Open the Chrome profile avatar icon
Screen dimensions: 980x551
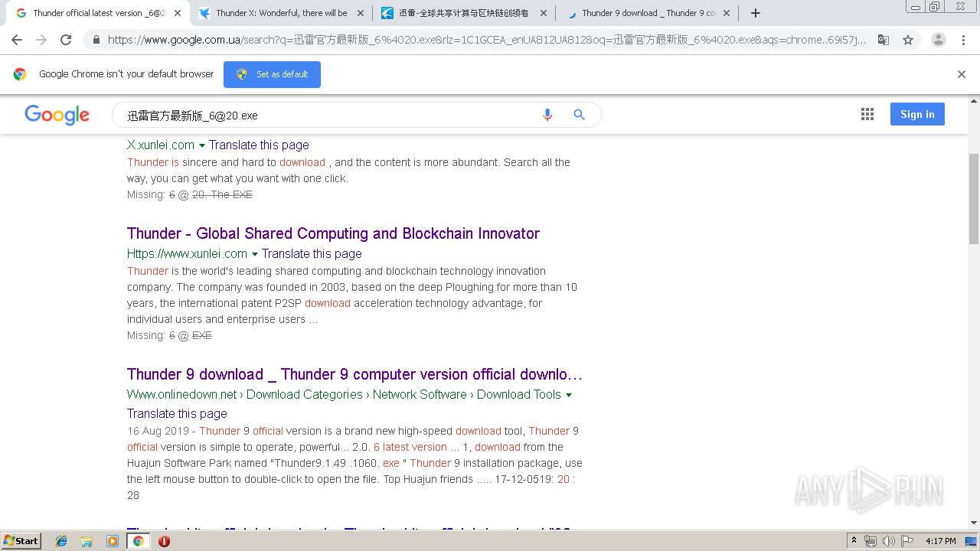click(939, 40)
